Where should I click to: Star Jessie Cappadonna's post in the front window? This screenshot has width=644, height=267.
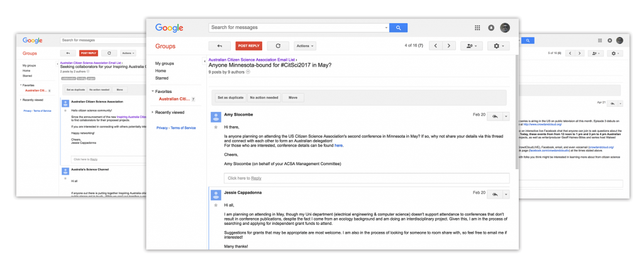click(216, 204)
